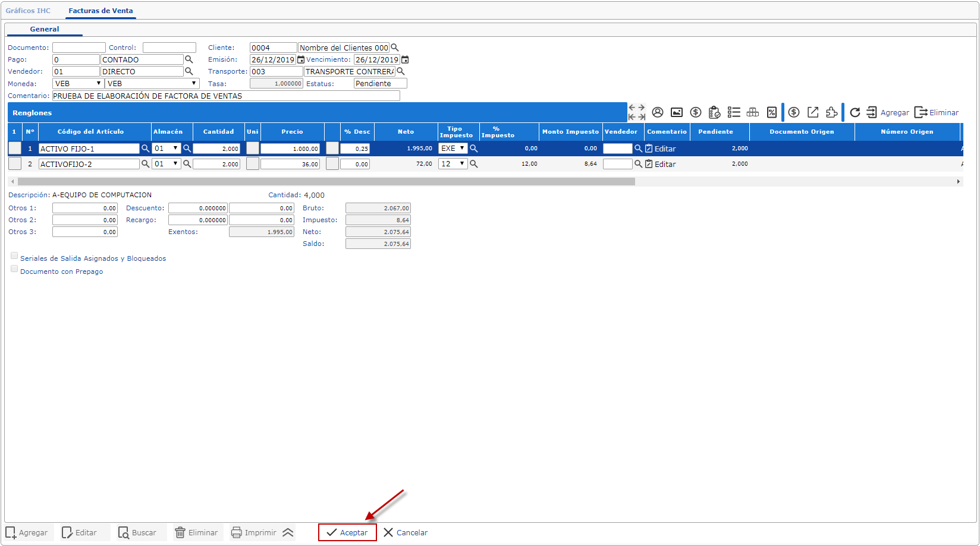Select the checkbox for row ACTIVOFIJO-2
980x546 pixels.
coord(15,164)
